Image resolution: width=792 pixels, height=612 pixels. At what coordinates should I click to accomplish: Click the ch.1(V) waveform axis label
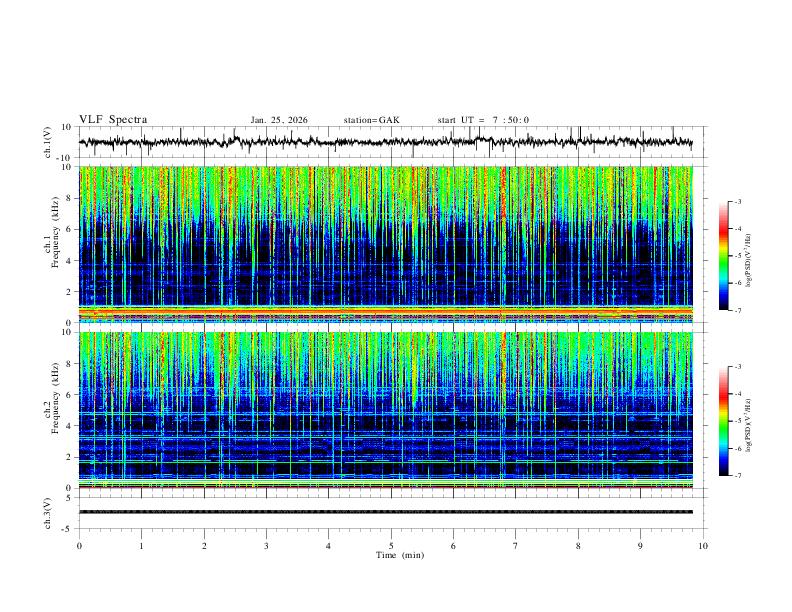pyautogui.click(x=48, y=142)
